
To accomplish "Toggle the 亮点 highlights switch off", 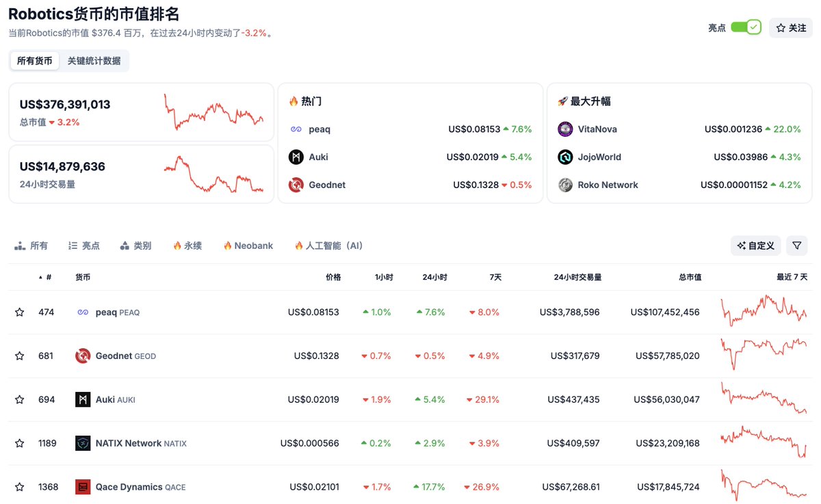I will pyautogui.click(x=746, y=27).
